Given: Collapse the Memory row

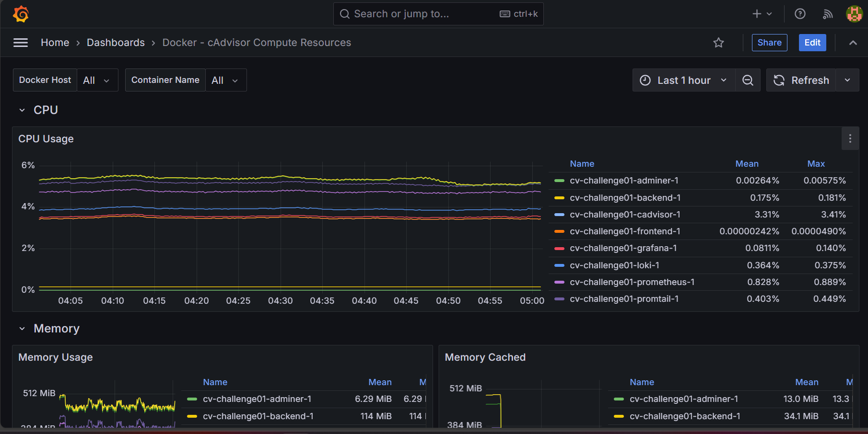Looking at the screenshot, I should click(x=22, y=329).
